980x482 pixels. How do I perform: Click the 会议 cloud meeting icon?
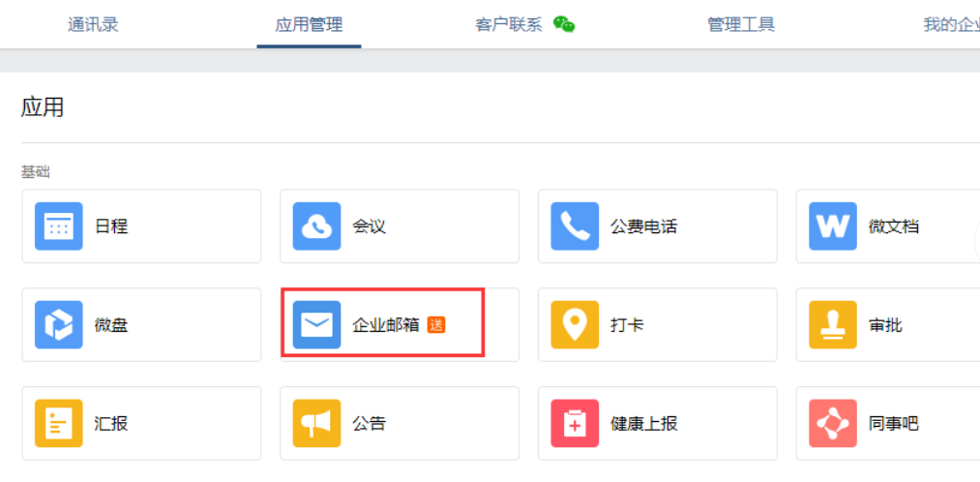[316, 226]
